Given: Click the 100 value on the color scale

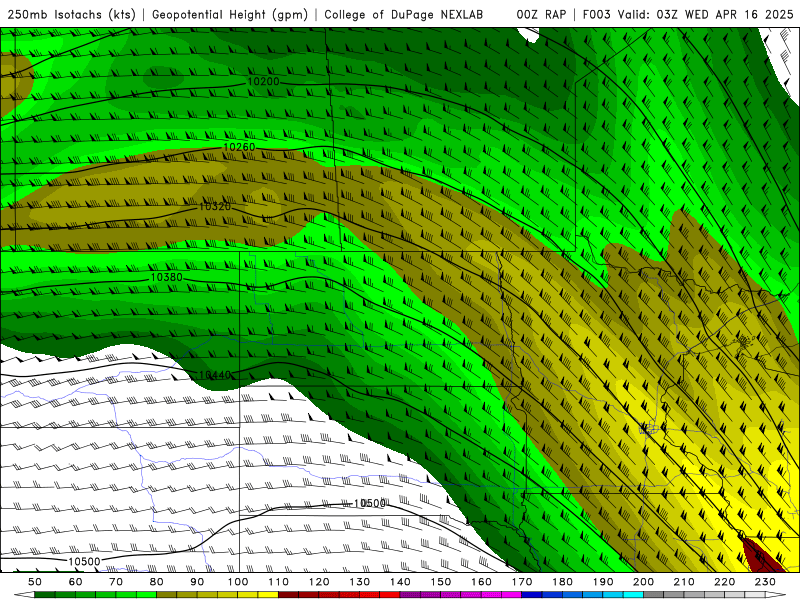Looking at the screenshot, I should [238, 582].
